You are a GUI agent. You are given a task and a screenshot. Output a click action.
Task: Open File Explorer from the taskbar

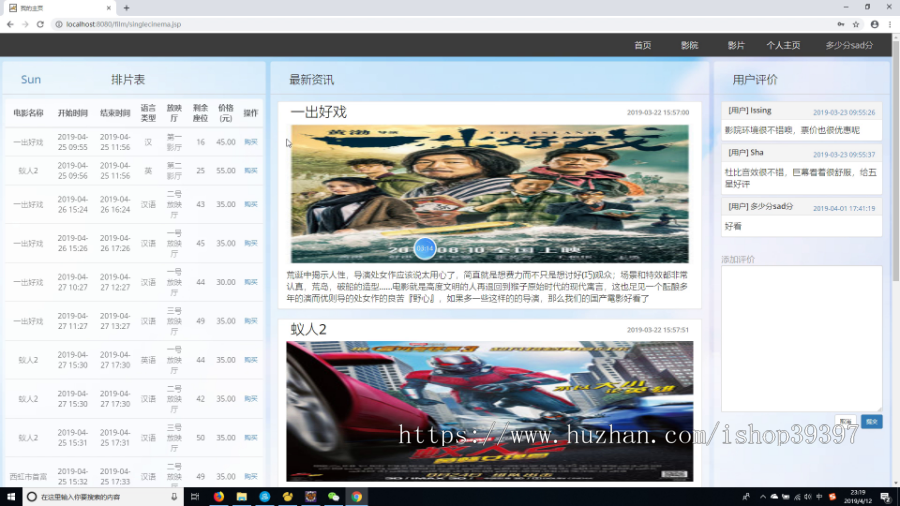pyautogui.click(x=242, y=497)
